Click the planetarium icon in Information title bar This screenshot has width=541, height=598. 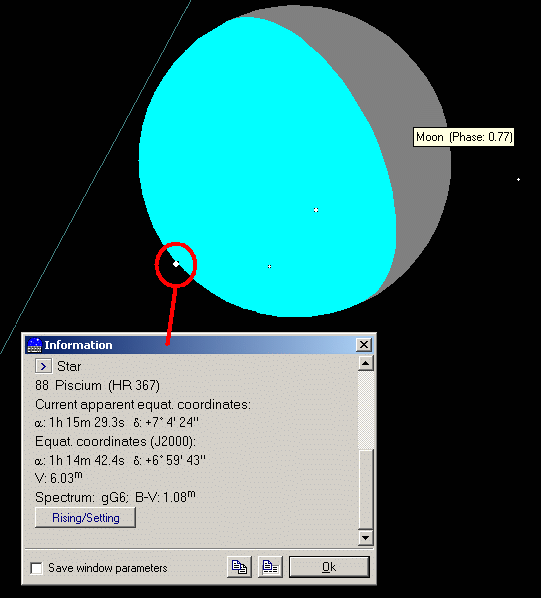[34, 345]
